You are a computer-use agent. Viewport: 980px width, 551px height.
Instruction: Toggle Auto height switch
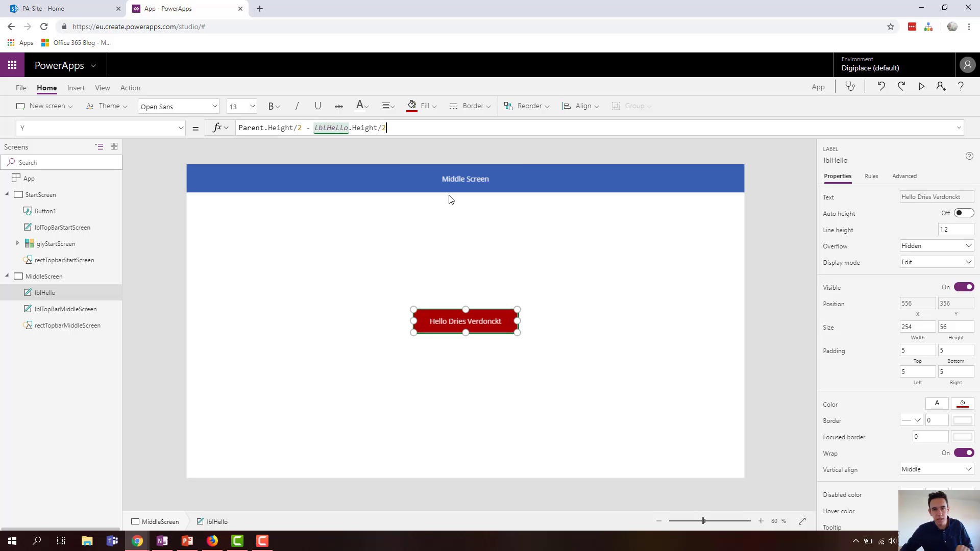(x=964, y=213)
